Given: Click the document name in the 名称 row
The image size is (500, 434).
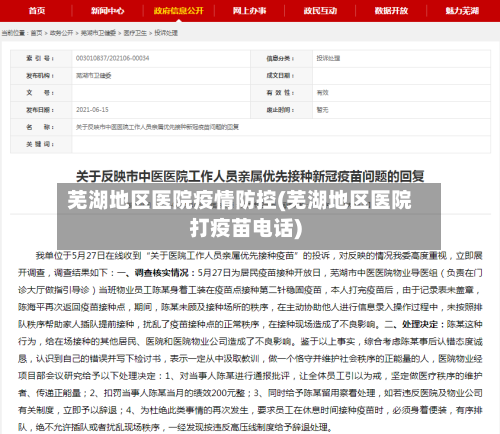Looking at the screenshot, I should click(157, 127).
